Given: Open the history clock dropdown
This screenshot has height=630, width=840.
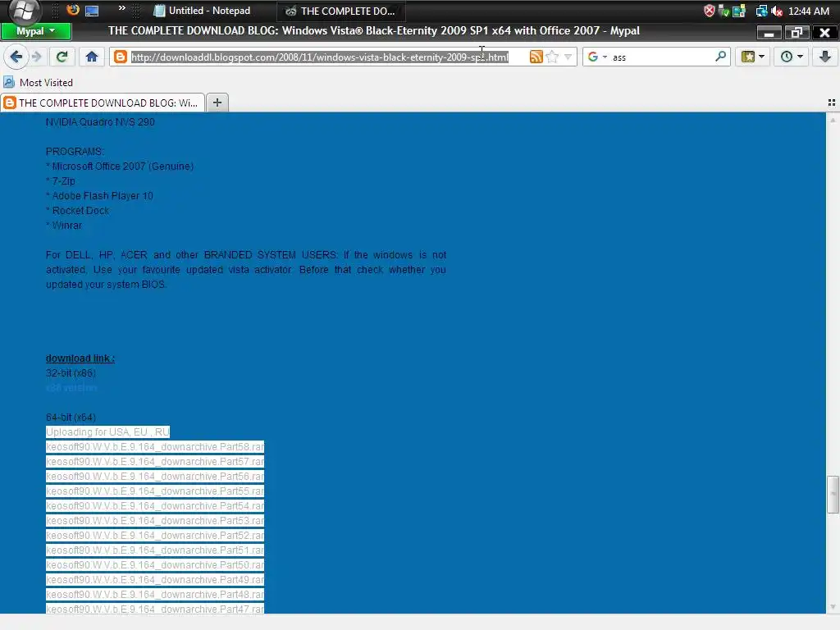Looking at the screenshot, I should pos(792,57).
